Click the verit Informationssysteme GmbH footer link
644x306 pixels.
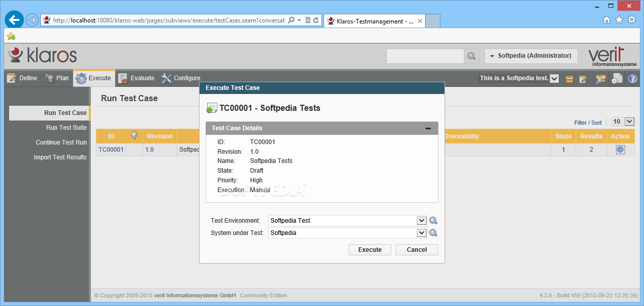195,295
